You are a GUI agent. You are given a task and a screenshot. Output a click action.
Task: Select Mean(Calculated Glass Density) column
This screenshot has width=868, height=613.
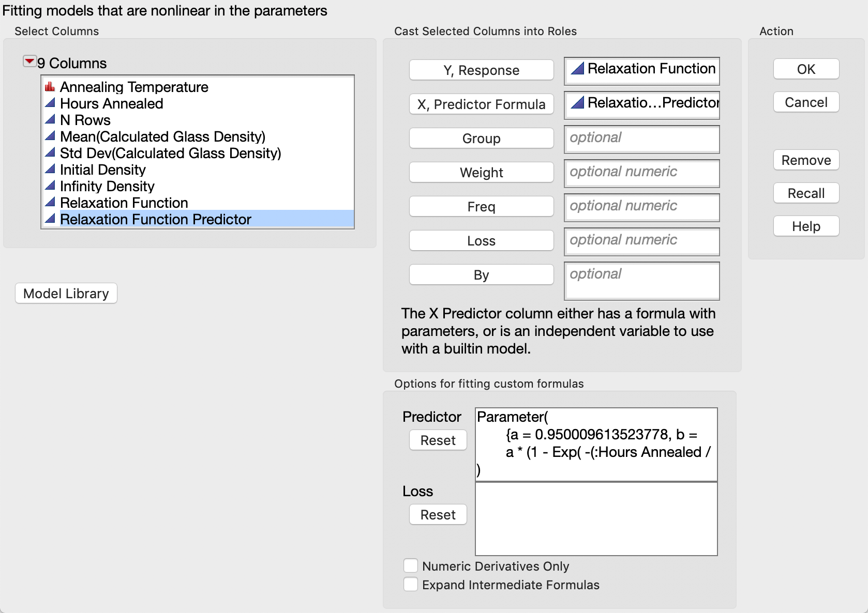click(162, 136)
